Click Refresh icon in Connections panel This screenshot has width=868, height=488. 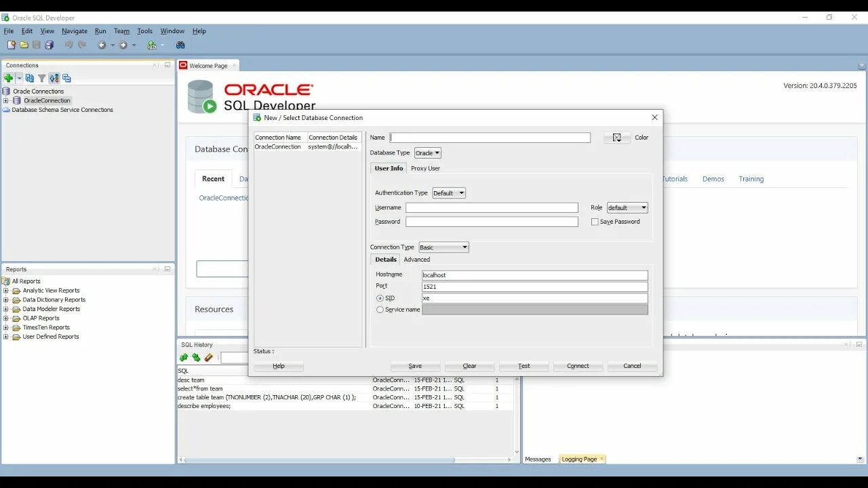pos(30,78)
